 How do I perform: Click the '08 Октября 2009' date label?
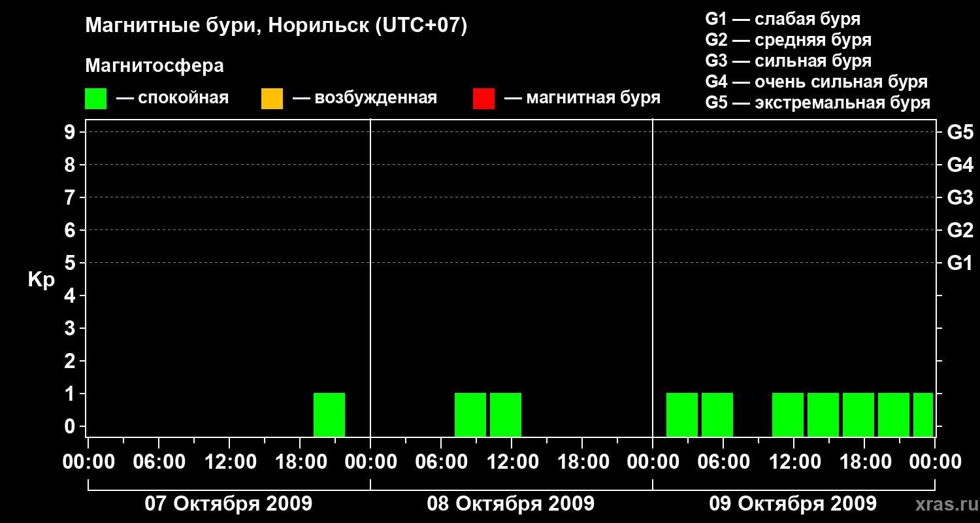(510, 504)
